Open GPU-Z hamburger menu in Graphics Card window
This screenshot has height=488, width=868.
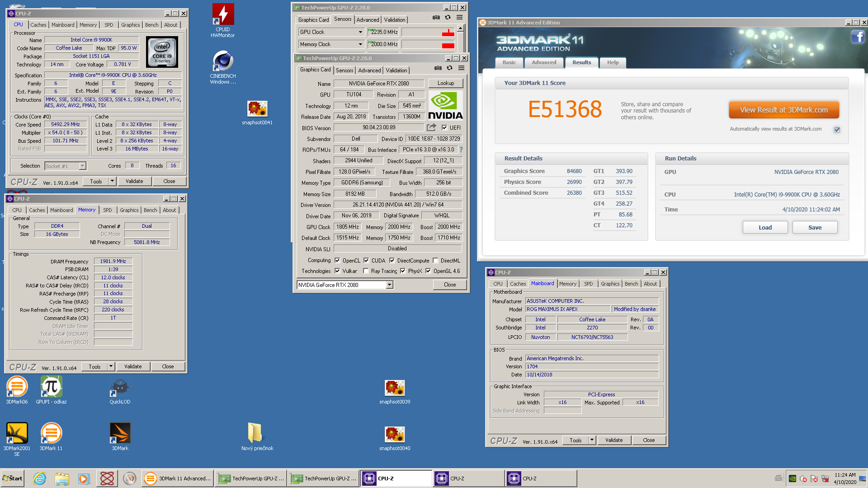point(462,68)
